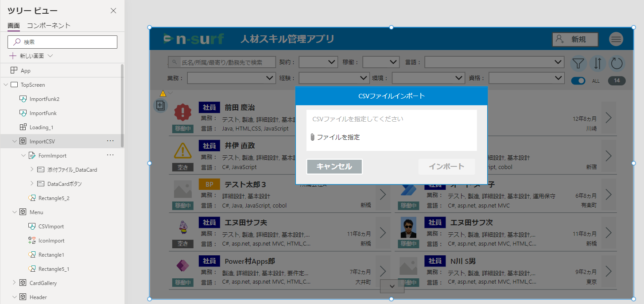
Task: Collapse the ImportCSV group
Action: tap(14, 141)
